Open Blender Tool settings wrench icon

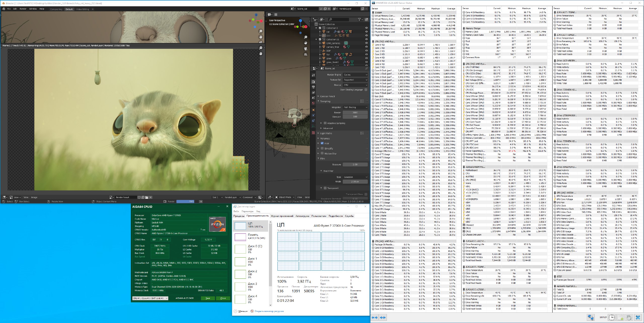pos(313,75)
